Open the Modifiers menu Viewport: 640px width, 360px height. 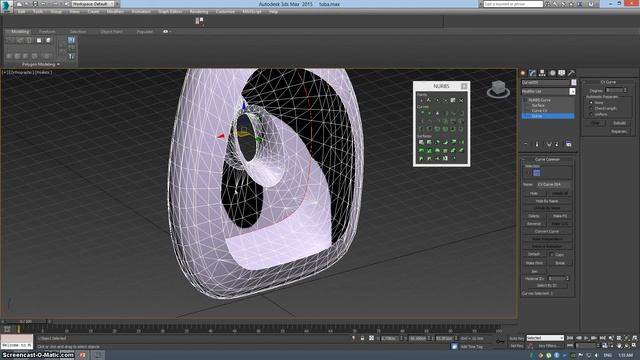pos(115,12)
